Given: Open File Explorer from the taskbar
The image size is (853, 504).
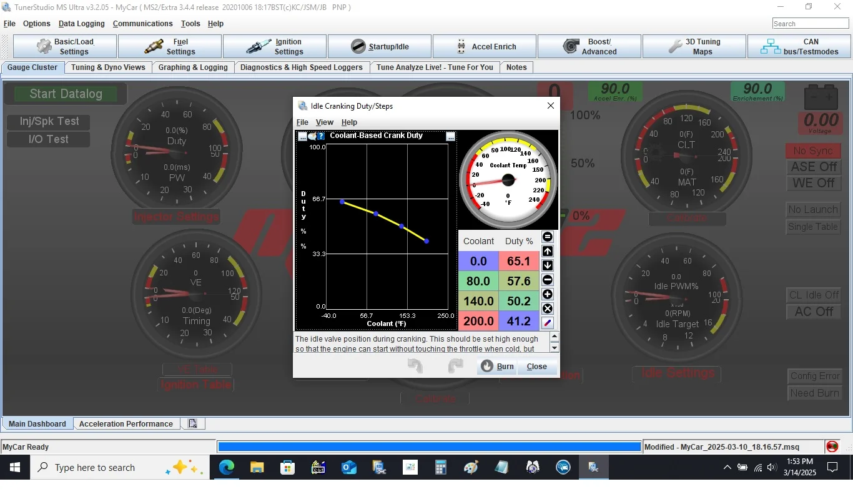Looking at the screenshot, I should (257, 467).
